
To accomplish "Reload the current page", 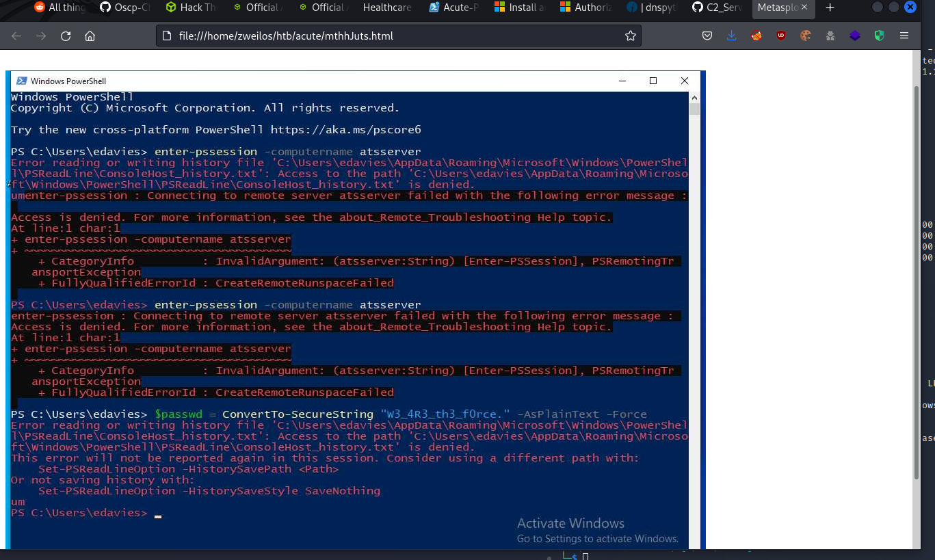I will tap(66, 36).
